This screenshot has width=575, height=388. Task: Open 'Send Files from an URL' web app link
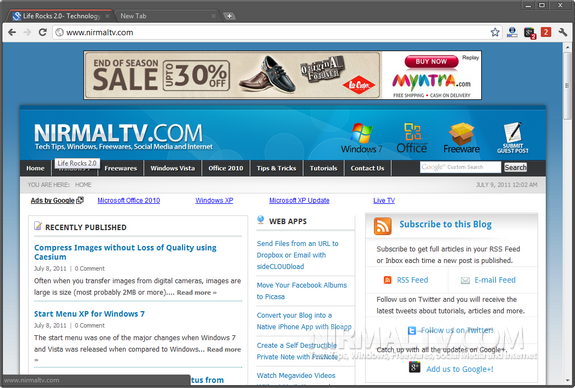pos(297,255)
